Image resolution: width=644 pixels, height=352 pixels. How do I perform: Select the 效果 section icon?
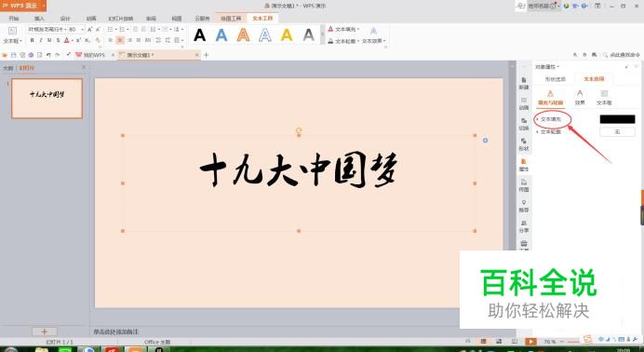click(580, 98)
